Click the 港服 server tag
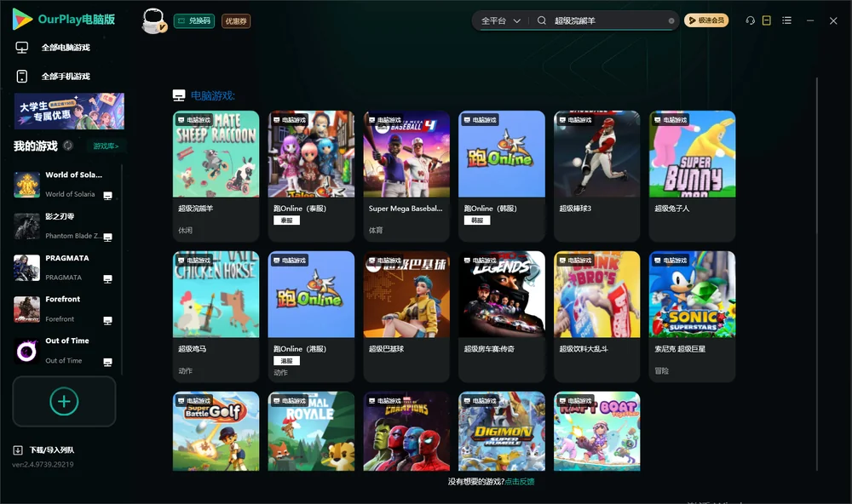The height and width of the screenshot is (504, 852). tap(286, 361)
